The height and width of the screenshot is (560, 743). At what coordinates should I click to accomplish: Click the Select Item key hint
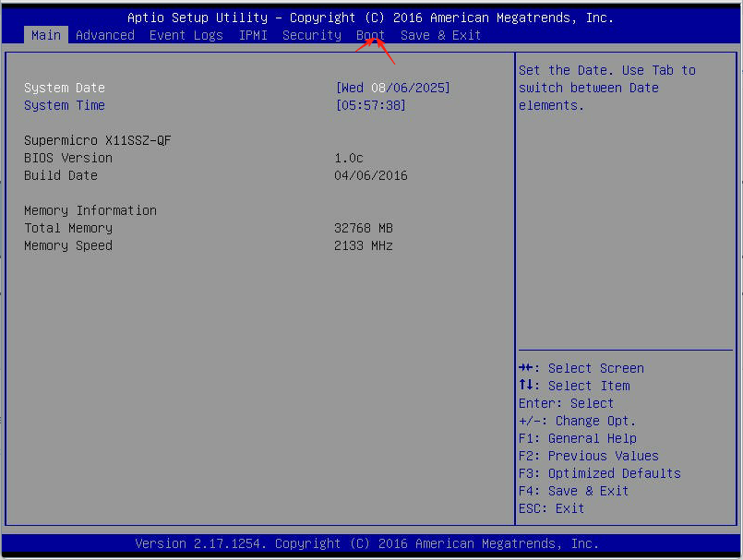[574, 386]
